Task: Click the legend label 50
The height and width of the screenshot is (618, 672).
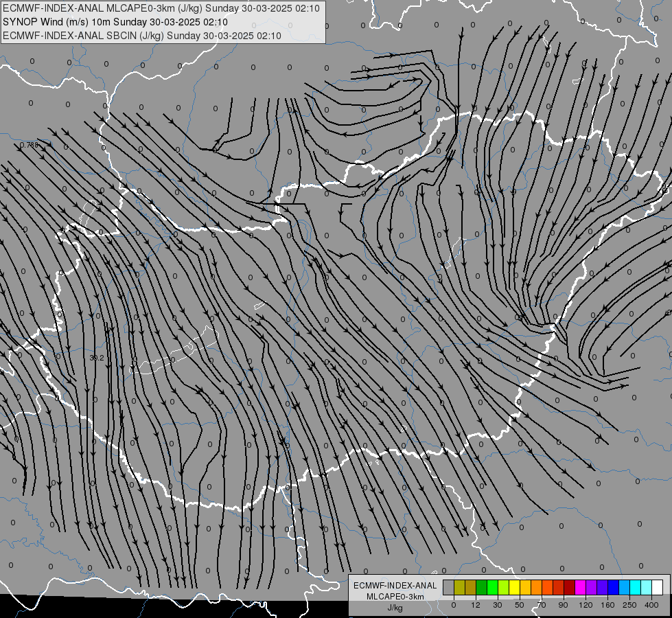Action: click(x=520, y=605)
